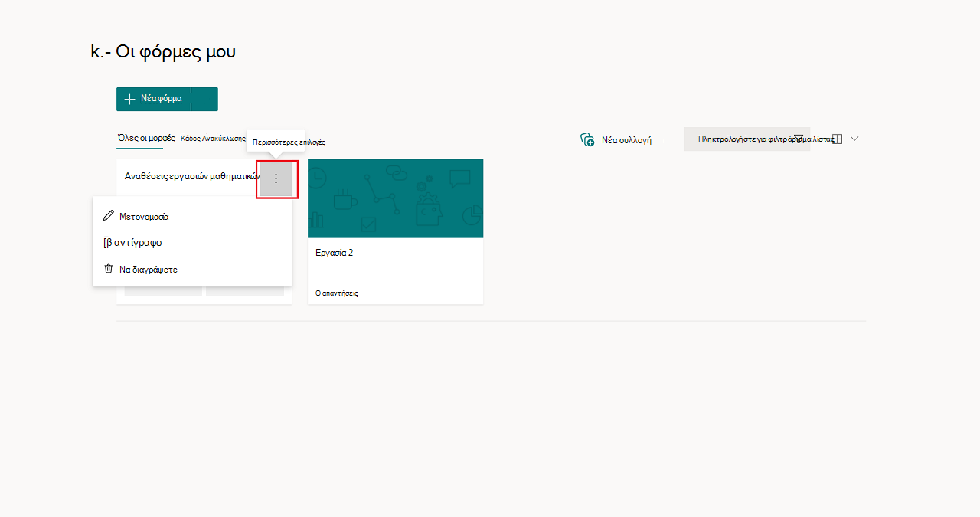Click the Αναθέσεις εργασιών μαθηματικών card title
Image resolution: width=980 pixels, height=517 pixels.
tap(193, 176)
